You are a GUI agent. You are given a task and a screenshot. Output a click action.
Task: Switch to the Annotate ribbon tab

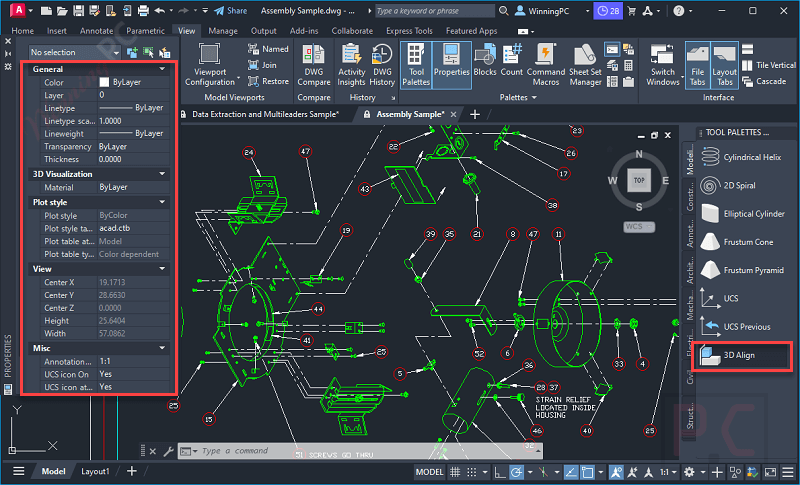[96, 31]
